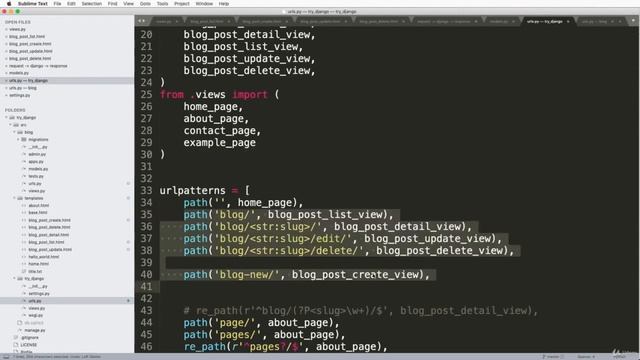Click line number 33 in the gutter
This screenshot has width=640, height=360.
pyautogui.click(x=146, y=191)
